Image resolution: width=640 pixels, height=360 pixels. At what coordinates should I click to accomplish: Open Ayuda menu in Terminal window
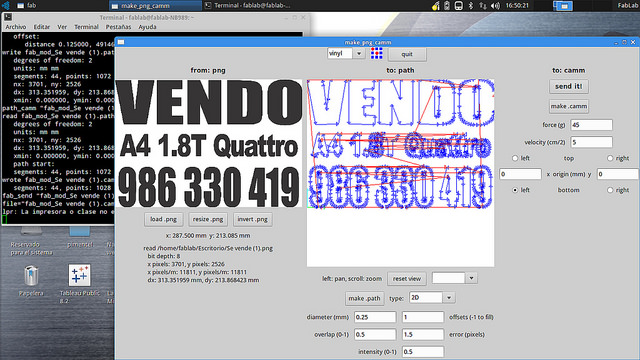click(x=147, y=27)
